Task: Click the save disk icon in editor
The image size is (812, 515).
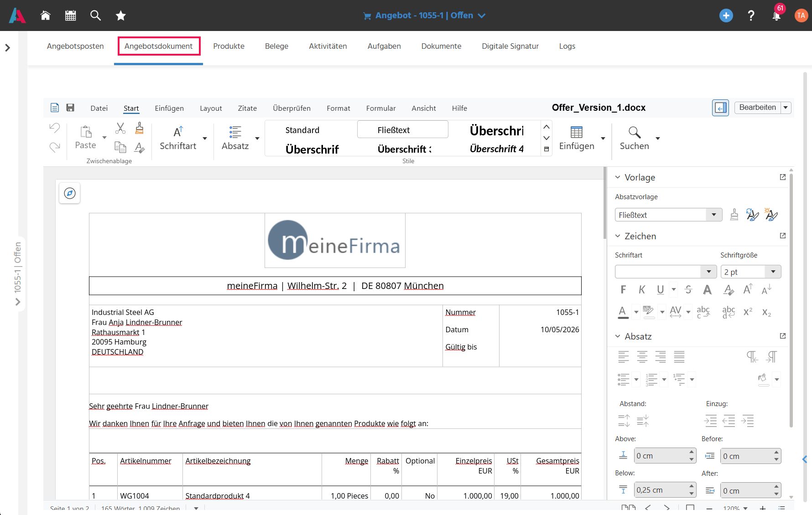Action: 70,108
